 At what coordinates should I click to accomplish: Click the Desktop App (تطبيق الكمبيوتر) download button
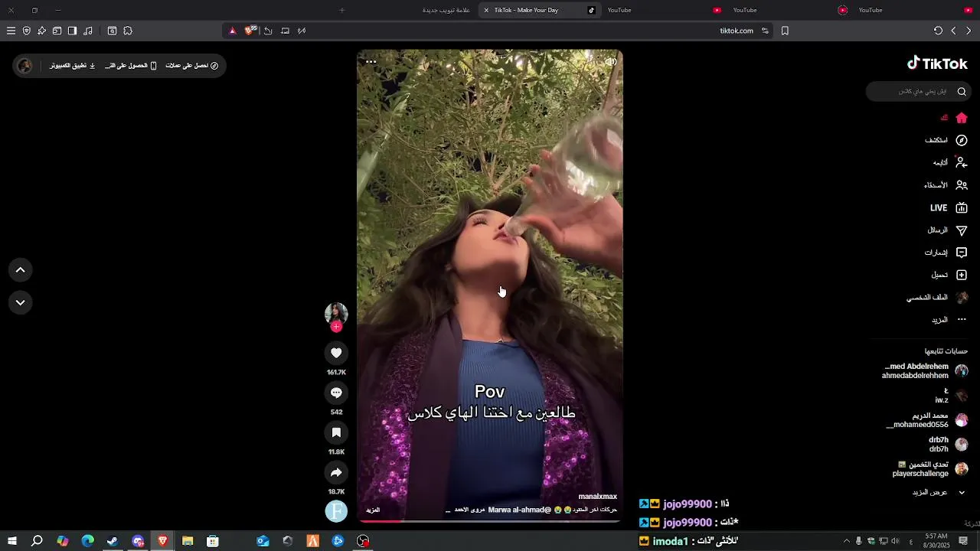(x=73, y=66)
